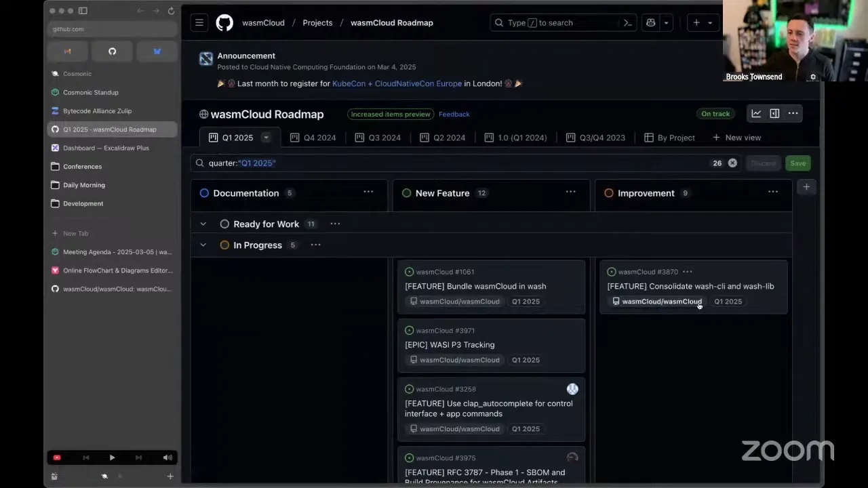The image size is (868, 488).
Task: Open the pinned Gmail tab
Action: tap(67, 51)
